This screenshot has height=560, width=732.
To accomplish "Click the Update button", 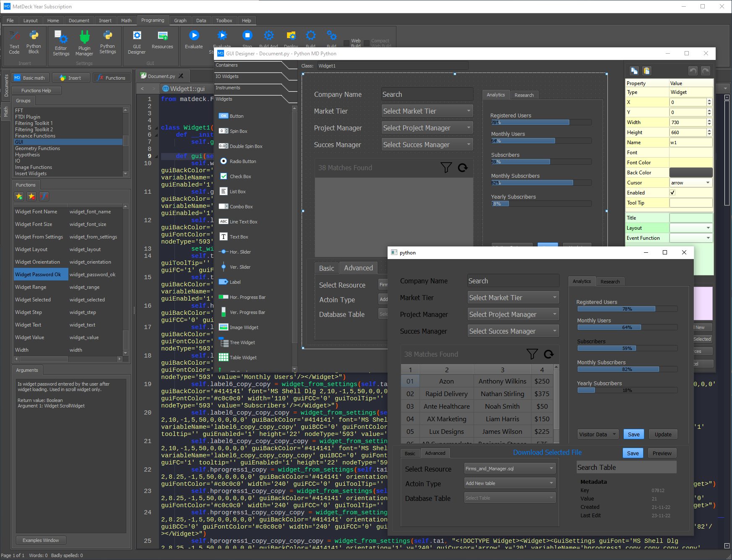I will pyautogui.click(x=663, y=434).
